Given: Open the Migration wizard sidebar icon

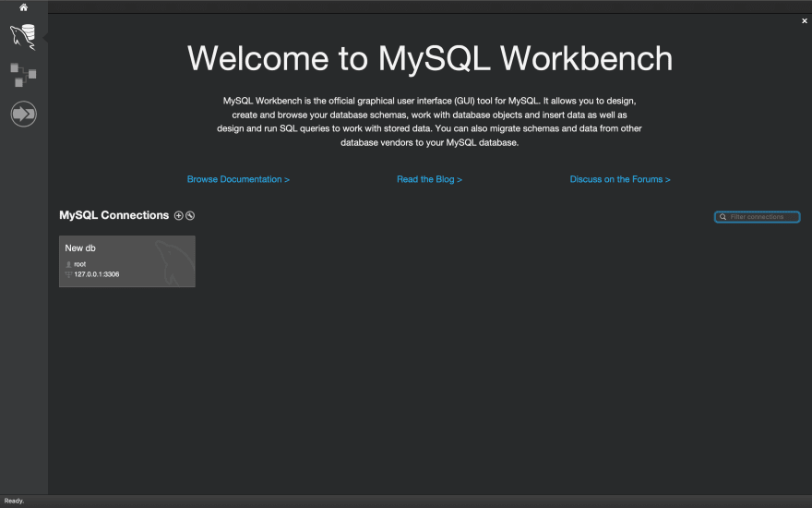Looking at the screenshot, I should [23, 114].
